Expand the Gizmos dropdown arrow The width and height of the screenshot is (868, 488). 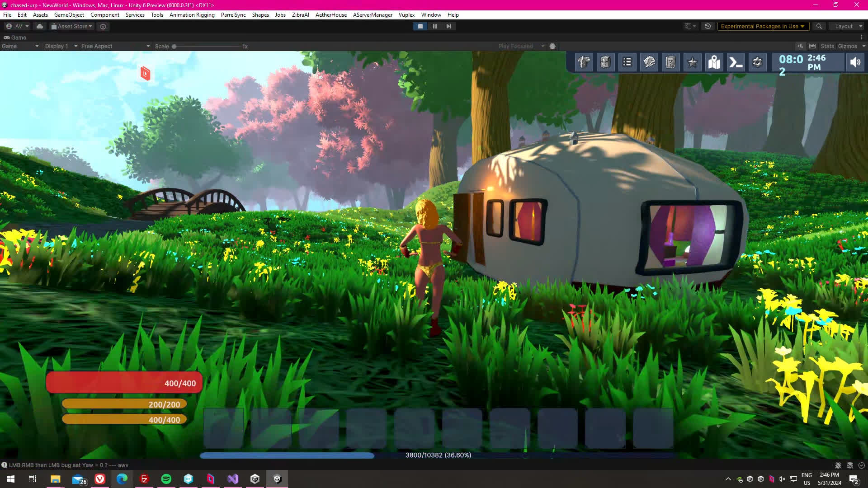(x=863, y=46)
